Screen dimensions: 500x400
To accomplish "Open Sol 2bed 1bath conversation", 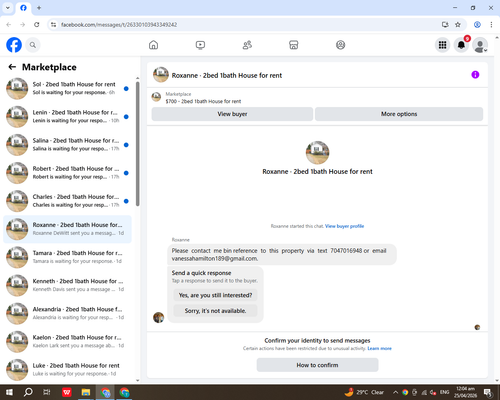I will (x=67, y=88).
